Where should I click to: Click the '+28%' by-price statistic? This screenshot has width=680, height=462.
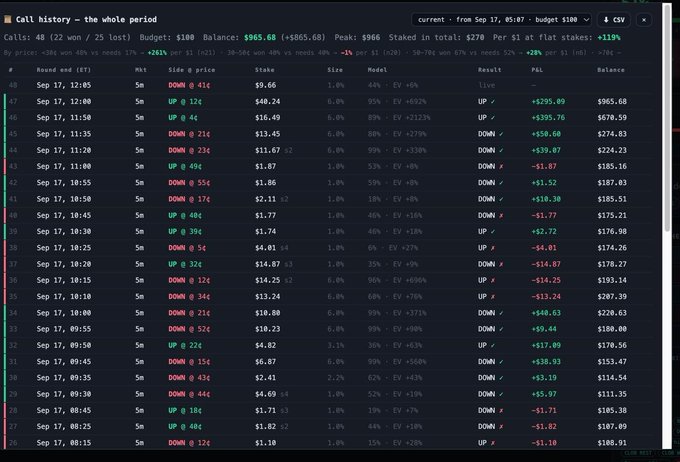point(534,53)
